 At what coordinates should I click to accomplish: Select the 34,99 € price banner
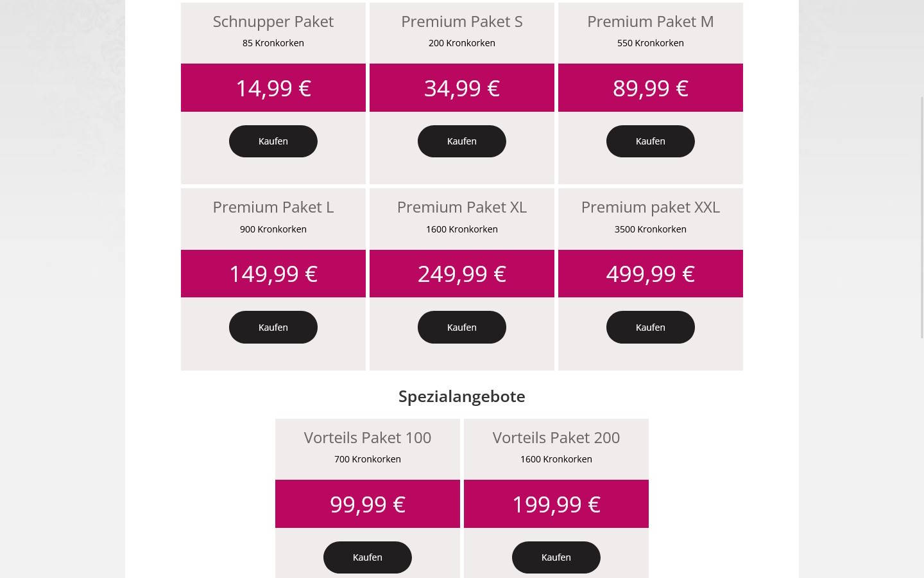point(461,87)
